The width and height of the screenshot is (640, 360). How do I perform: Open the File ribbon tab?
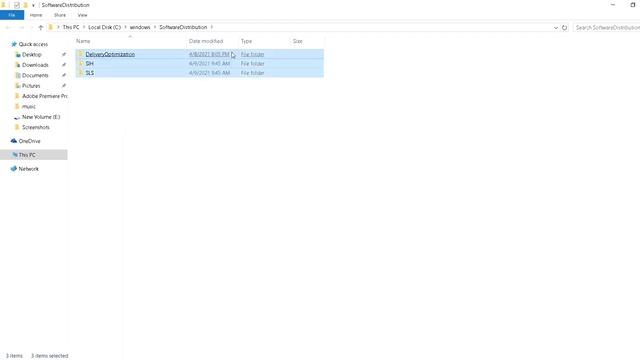(x=12, y=15)
